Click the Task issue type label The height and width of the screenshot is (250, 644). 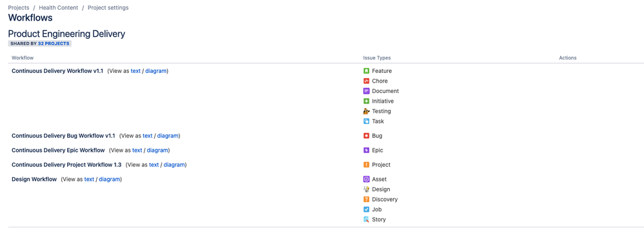pos(378,121)
